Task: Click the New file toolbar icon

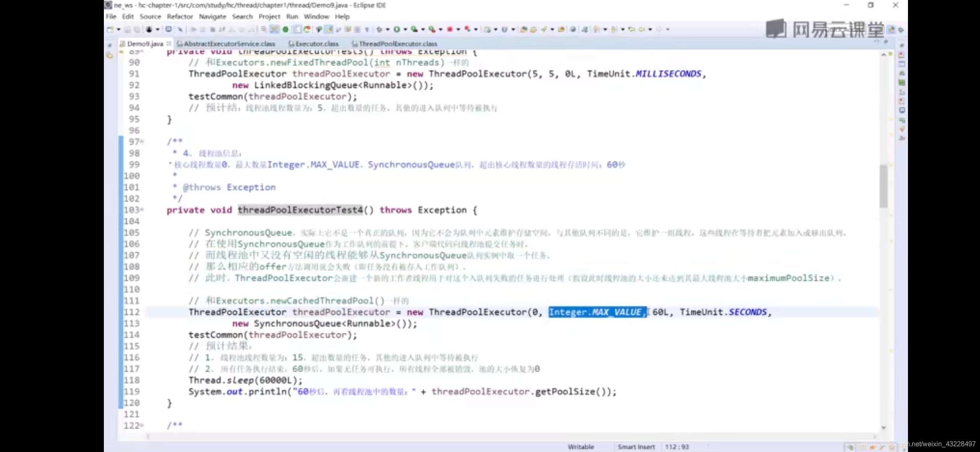Action: 110,29
